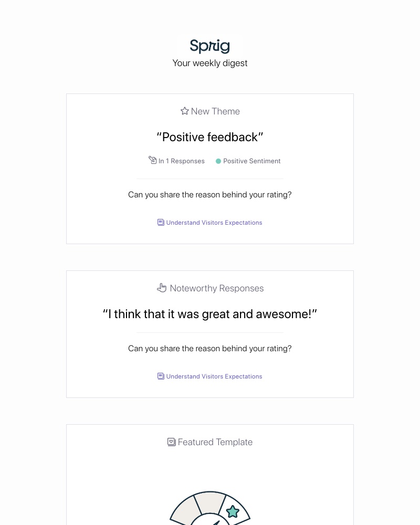Click the green Positive Sentiment dot
This screenshot has width=420, height=525.
218,161
